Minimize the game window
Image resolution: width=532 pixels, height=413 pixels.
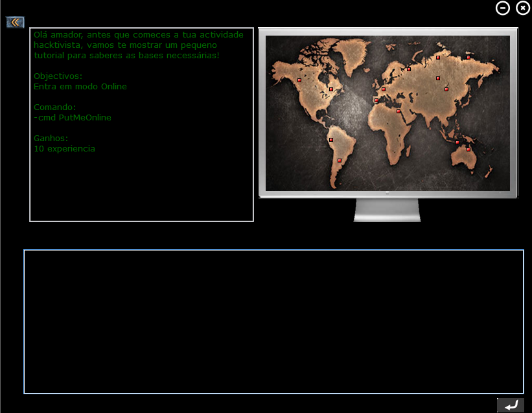coord(503,8)
